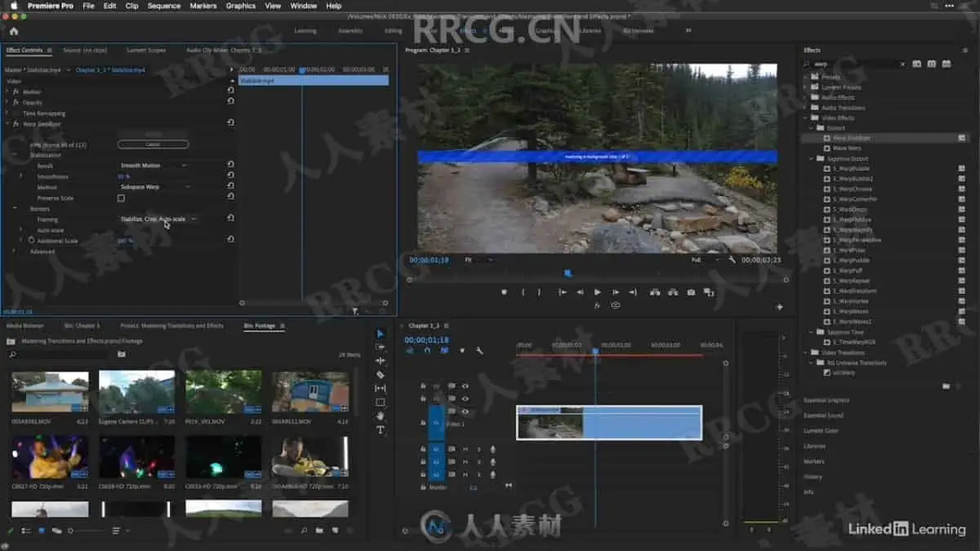Expand the Audio Effects folder

click(x=805, y=97)
